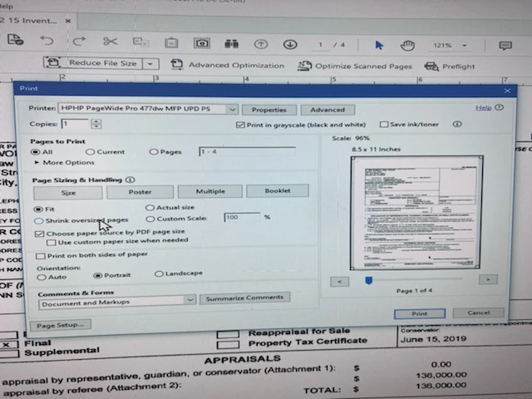Select the All pages radio button
Screen dimensions: 532x399
(x=35, y=152)
